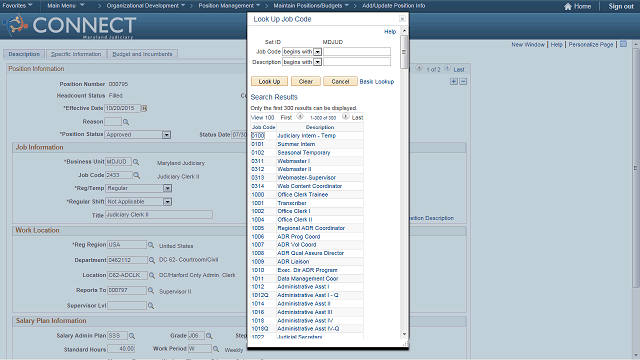Click the dialog's vertical scrollbar thumb
The image size is (640, 360).
pyautogui.click(x=404, y=52)
